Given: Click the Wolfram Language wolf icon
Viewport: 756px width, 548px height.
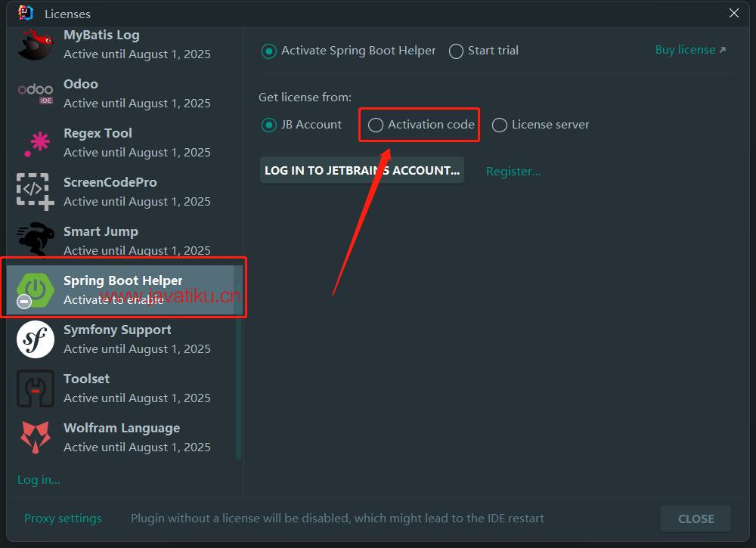Looking at the screenshot, I should [x=36, y=437].
